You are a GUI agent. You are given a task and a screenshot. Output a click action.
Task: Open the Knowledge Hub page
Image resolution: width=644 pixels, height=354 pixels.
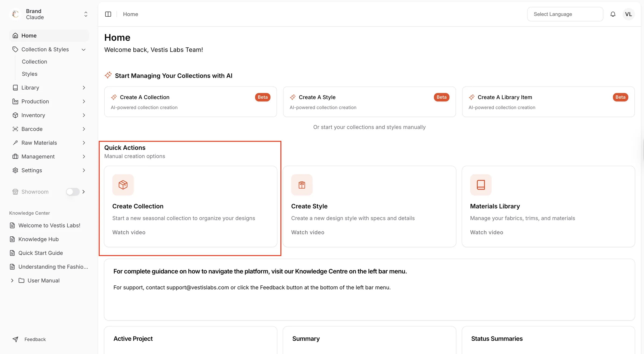coord(38,239)
